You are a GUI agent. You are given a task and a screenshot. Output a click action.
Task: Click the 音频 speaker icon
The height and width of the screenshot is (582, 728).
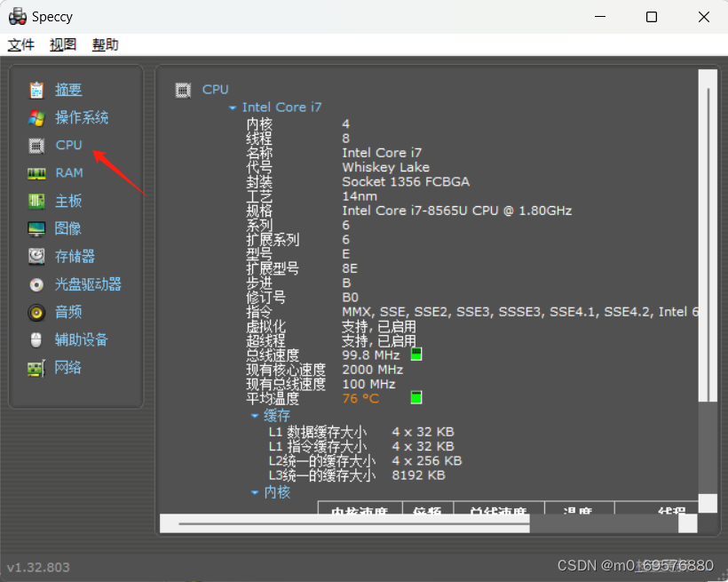[36, 313]
